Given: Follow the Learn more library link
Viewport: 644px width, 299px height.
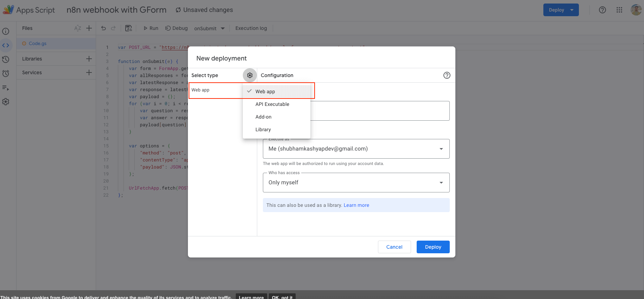Looking at the screenshot, I should click(x=356, y=205).
